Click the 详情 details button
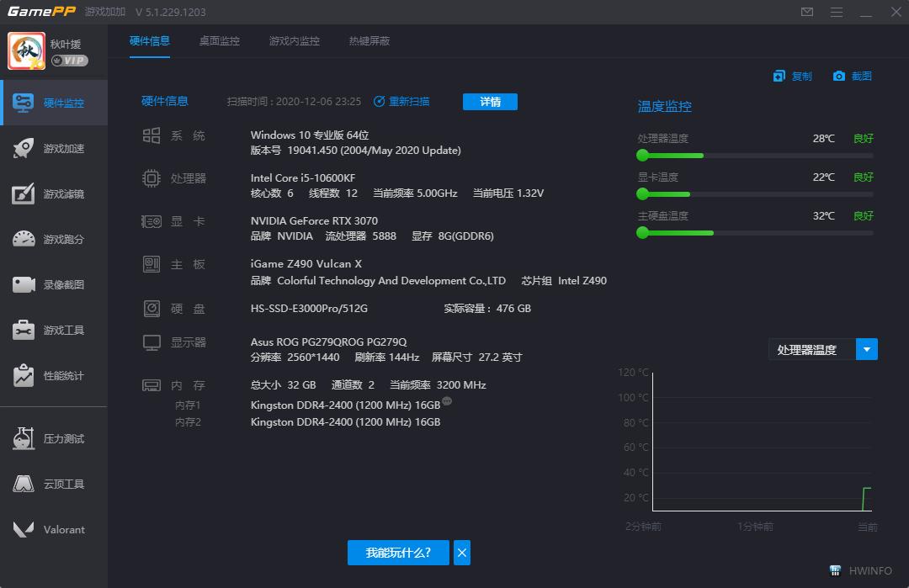This screenshot has height=588, width=909. click(490, 101)
